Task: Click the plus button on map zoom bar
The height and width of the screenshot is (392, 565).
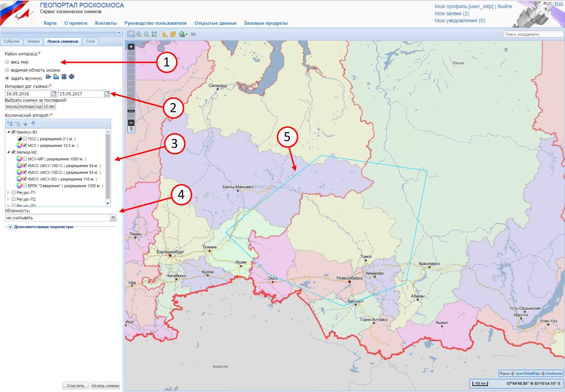Action: tap(131, 47)
